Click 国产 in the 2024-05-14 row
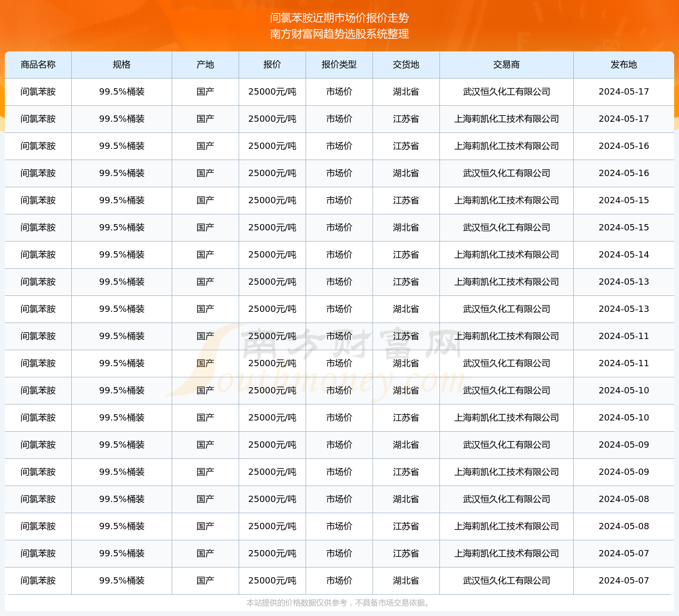This screenshot has height=616, width=679. pyautogui.click(x=206, y=255)
